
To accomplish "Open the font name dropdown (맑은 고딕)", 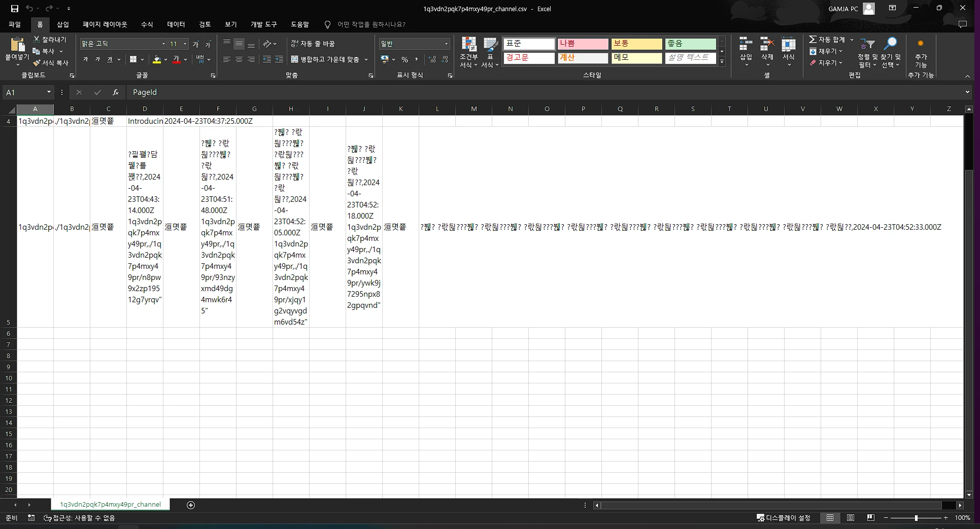I will (163, 44).
